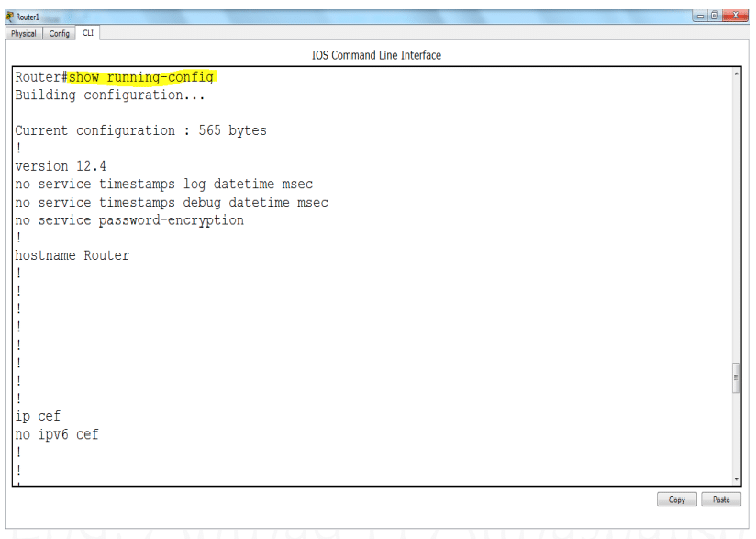Click the 'no ipv6 cef' line
Viewport: 756px width, 539px height.
click(56, 434)
